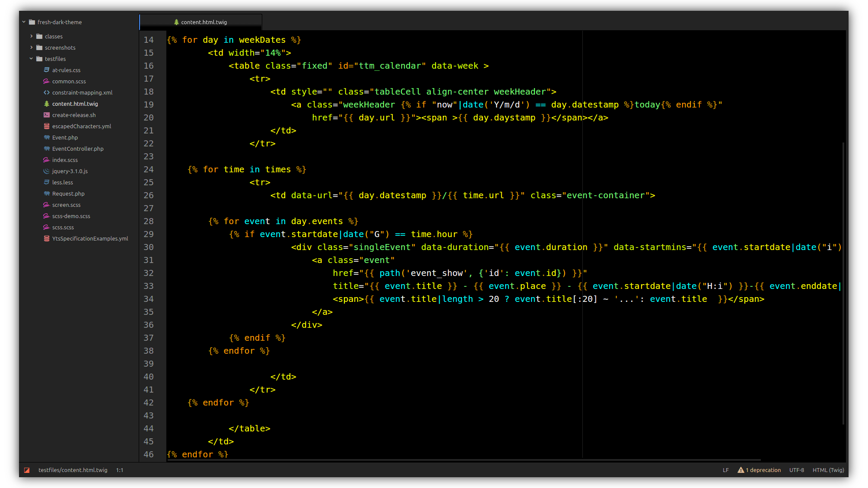
Task: Change the UTF-8 file encoding
Action: pyautogui.click(x=796, y=470)
